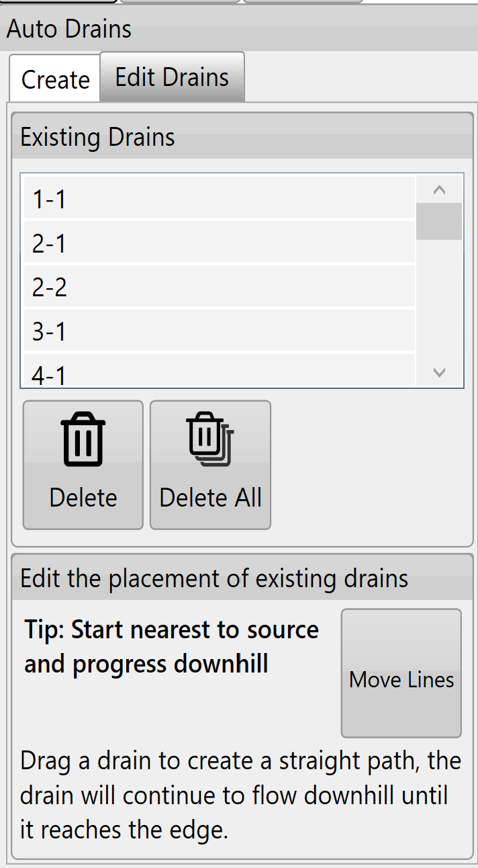The width and height of the screenshot is (478, 868).
Task: Open the Edit Drains tab
Action: [172, 77]
